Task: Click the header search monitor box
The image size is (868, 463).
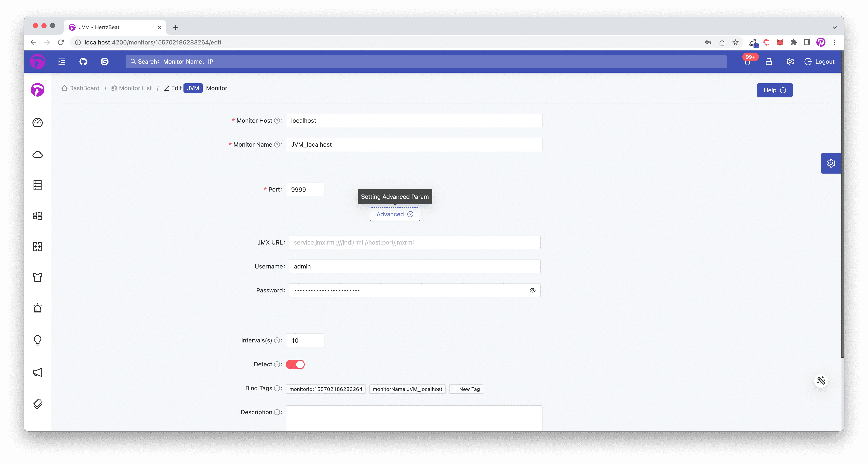Action: pyautogui.click(x=426, y=61)
